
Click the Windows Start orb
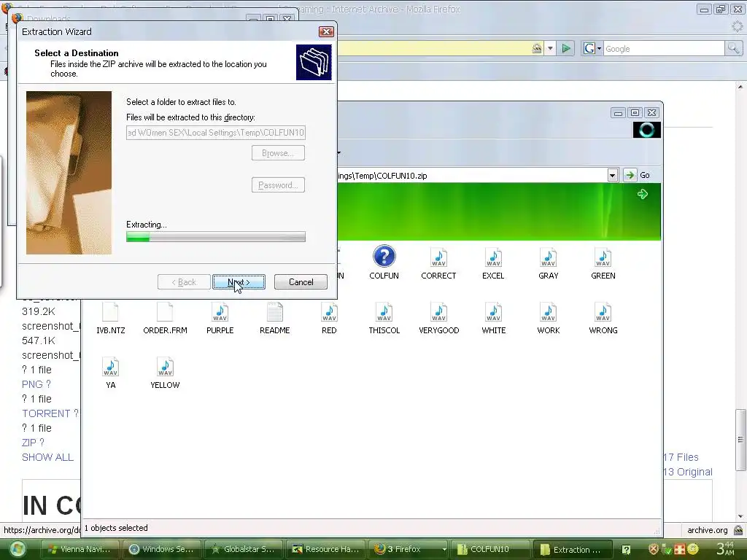click(18, 549)
